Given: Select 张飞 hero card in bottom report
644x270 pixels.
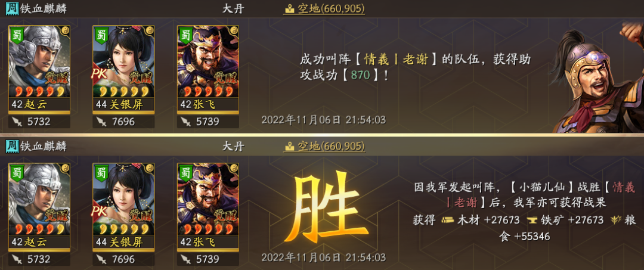Looking at the screenshot, I should (x=208, y=207).
